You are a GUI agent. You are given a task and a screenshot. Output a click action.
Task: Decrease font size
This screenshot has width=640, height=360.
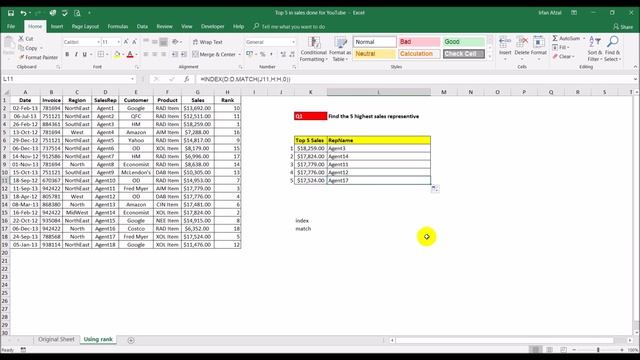coord(134,42)
